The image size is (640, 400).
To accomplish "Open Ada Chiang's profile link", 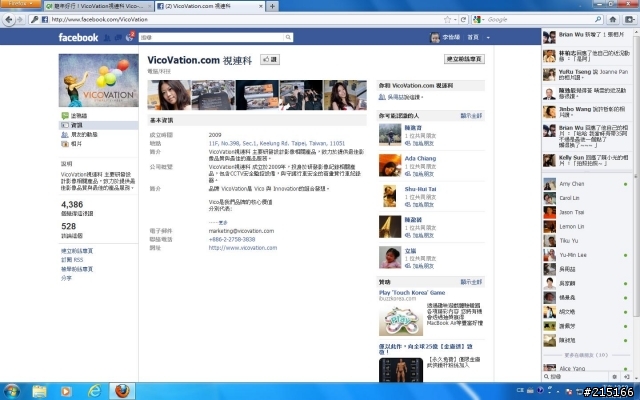I will pyautogui.click(x=420, y=158).
